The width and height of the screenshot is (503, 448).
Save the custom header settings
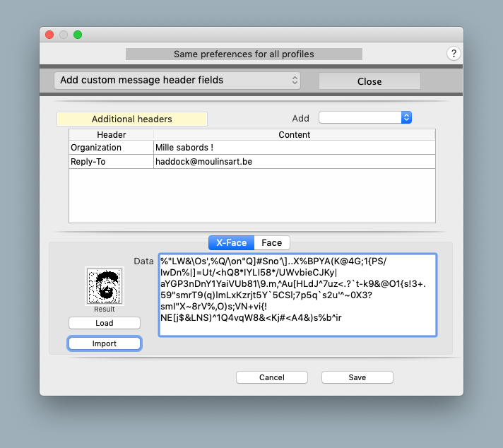(x=357, y=377)
